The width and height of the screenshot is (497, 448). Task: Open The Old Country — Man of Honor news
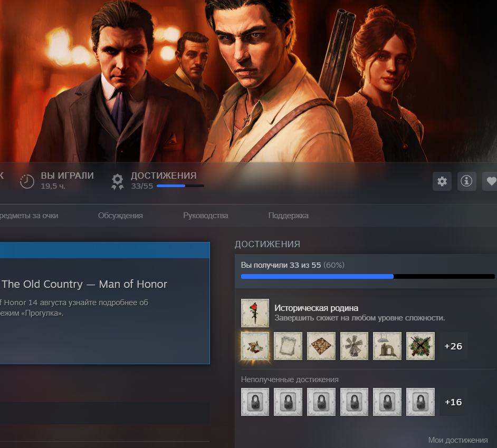pyautogui.click(x=84, y=284)
